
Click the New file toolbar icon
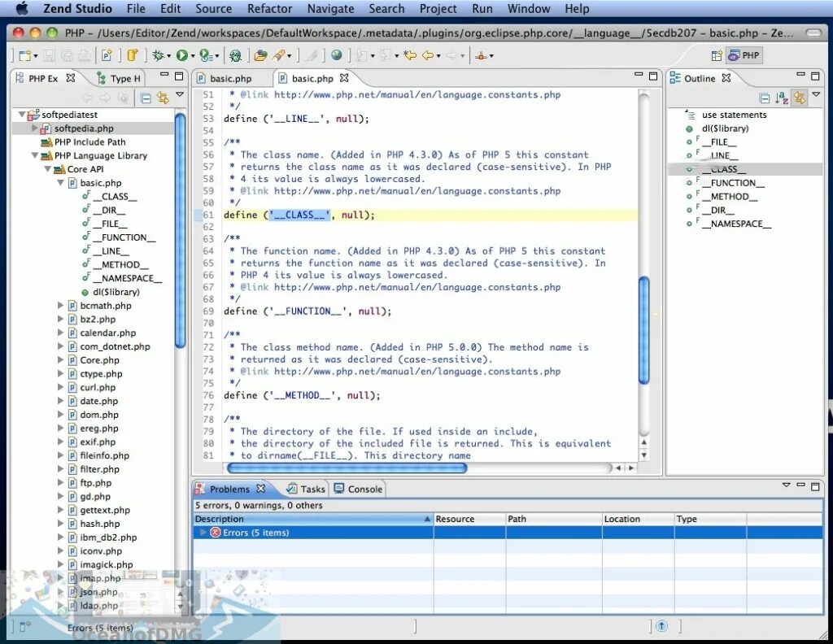pyautogui.click(x=24, y=55)
